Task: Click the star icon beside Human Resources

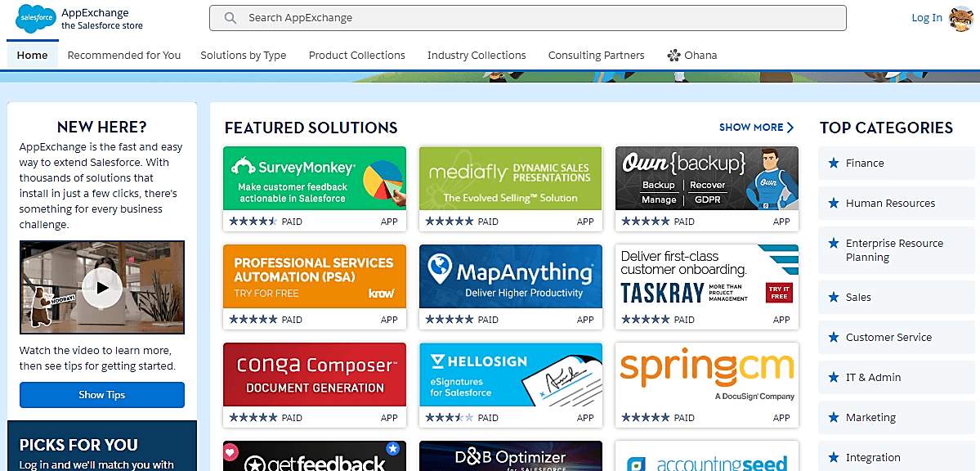Action: (x=833, y=204)
